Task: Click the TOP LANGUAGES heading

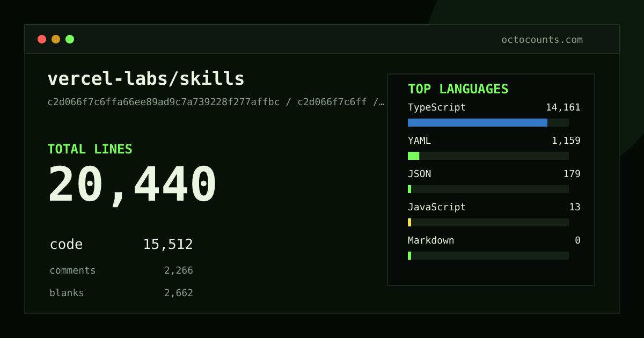Action: coord(458,89)
